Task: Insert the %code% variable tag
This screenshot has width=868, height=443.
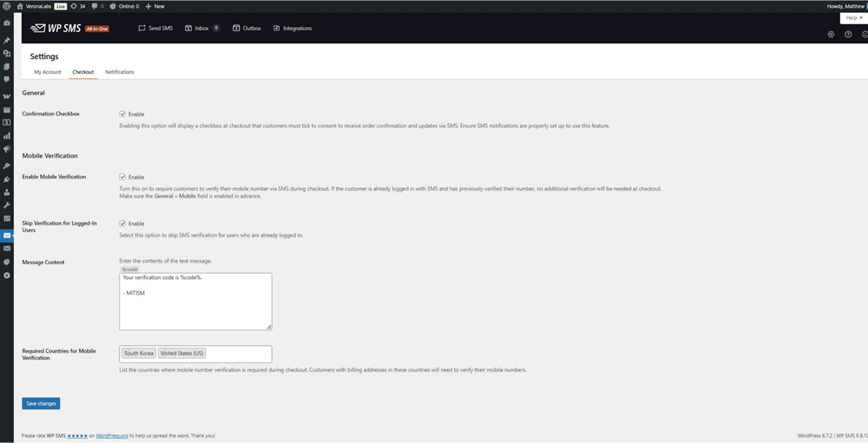Action: (x=130, y=269)
